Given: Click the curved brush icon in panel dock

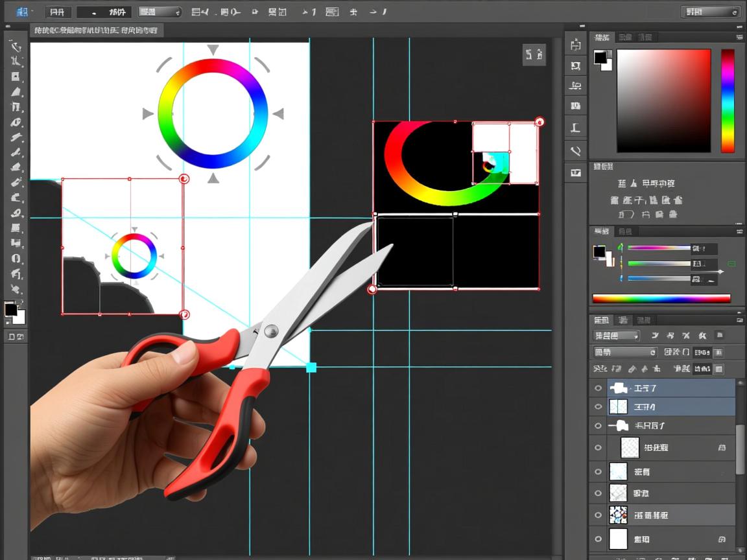Looking at the screenshot, I should pos(575,151).
